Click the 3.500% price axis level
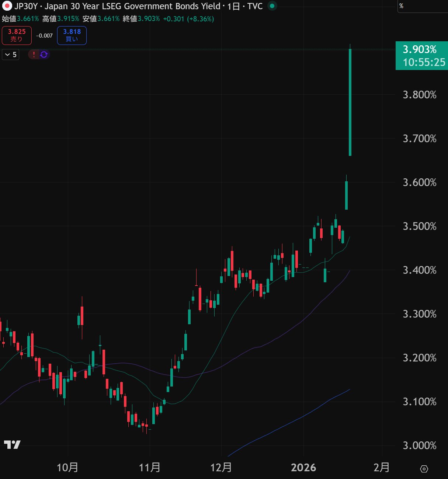448x479 pixels. pyautogui.click(x=419, y=226)
